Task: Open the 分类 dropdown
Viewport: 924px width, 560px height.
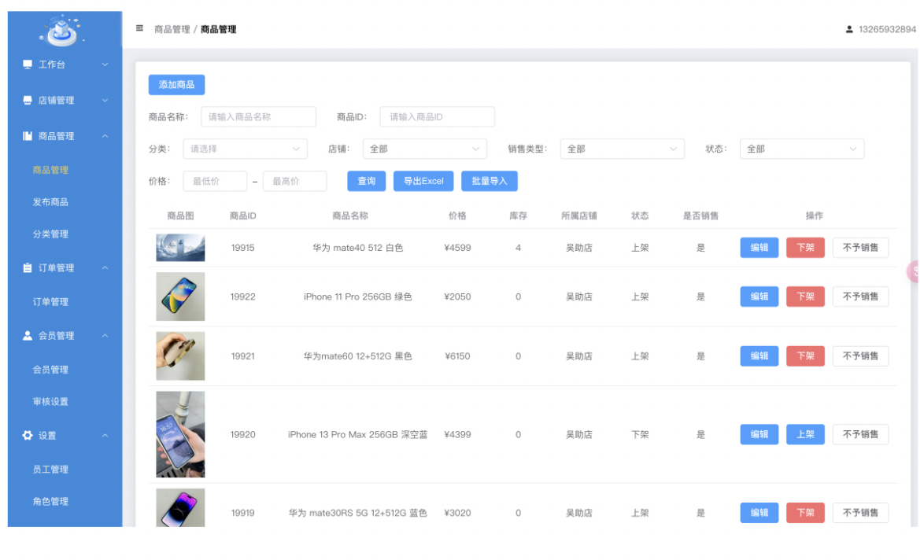Action: click(245, 149)
